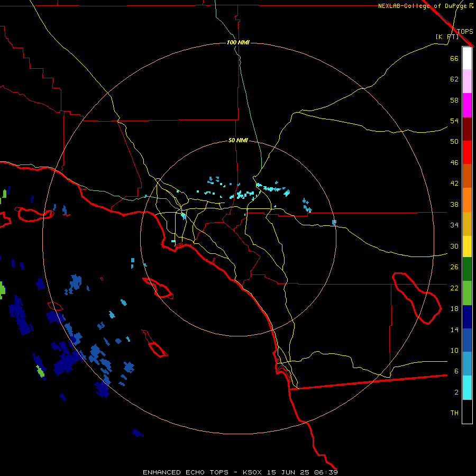
Task: Click the legend value 38
Action: click(454, 204)
